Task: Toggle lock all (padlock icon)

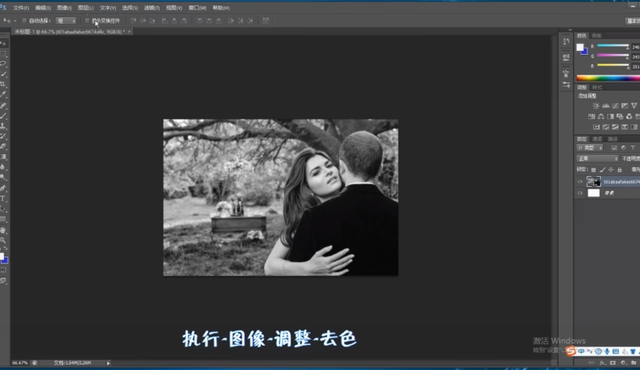Action: tap(620, 170)
